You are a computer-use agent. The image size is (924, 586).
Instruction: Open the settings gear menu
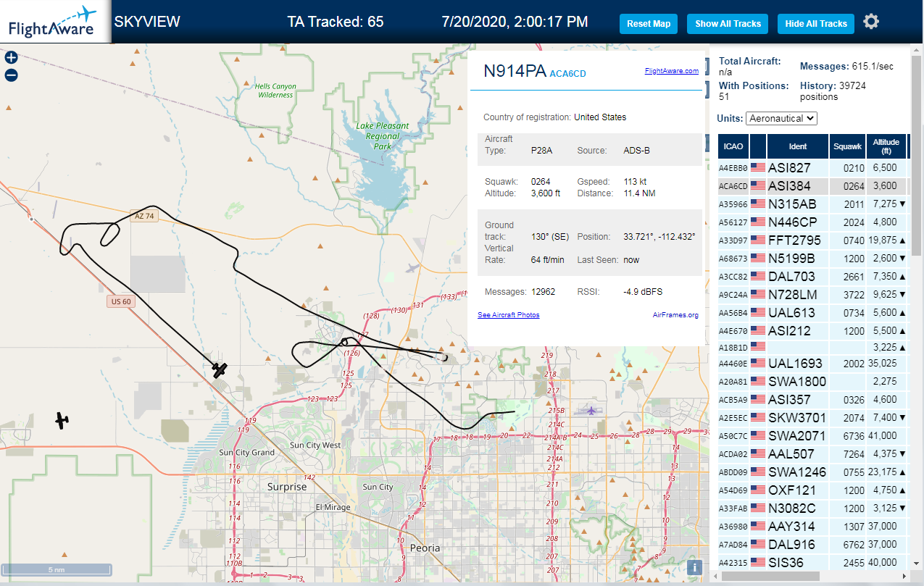pos(871,22)
